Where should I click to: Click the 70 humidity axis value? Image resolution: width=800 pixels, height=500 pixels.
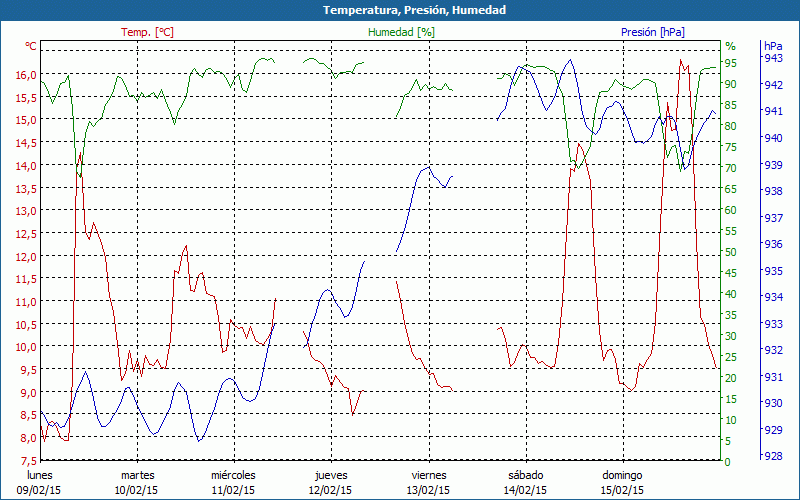(x=731, y=168)
